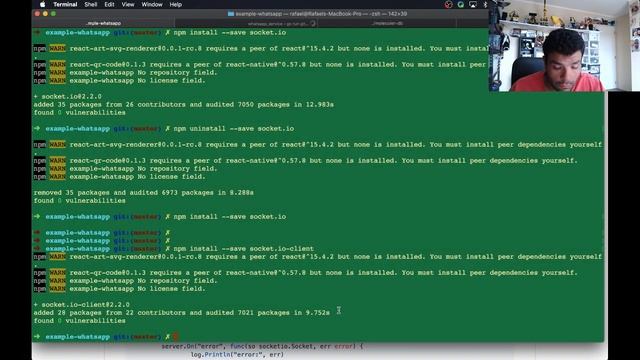Open the Apple menu

coord(42,4)
